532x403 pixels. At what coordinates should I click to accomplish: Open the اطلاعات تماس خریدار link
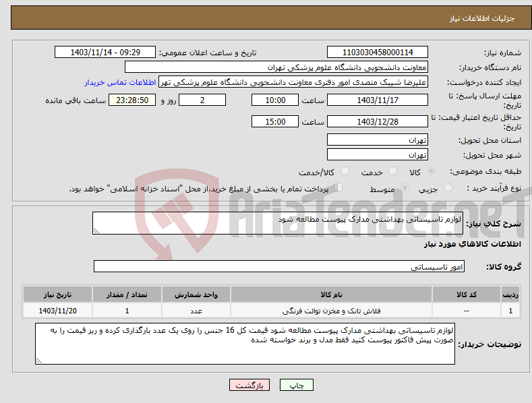[120, 82]
